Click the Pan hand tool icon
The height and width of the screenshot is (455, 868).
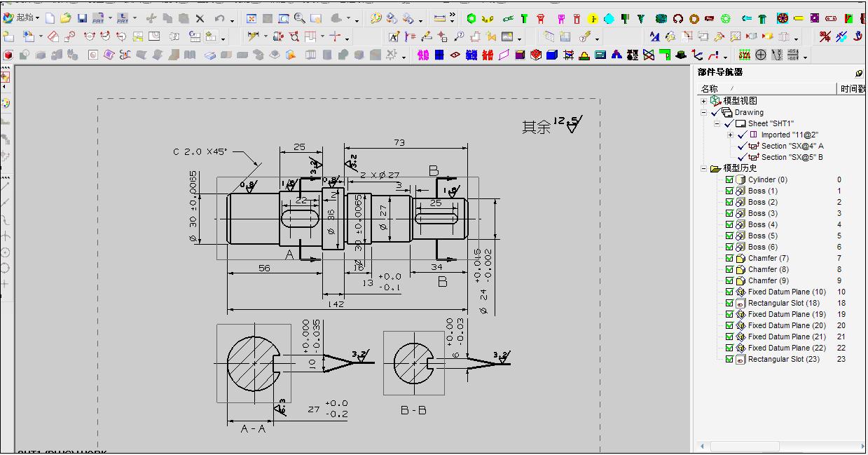[x=316, y=18]
